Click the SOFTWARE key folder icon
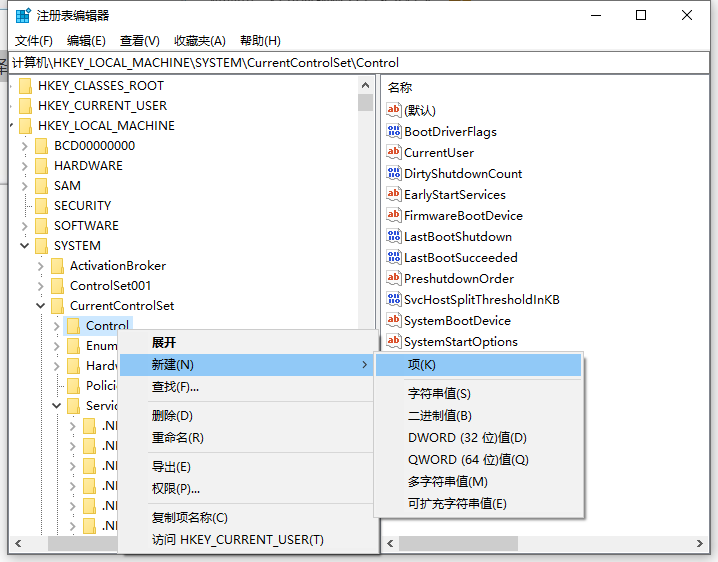The height and width of the screenshot is (562, 718). (x=41, y=226)
